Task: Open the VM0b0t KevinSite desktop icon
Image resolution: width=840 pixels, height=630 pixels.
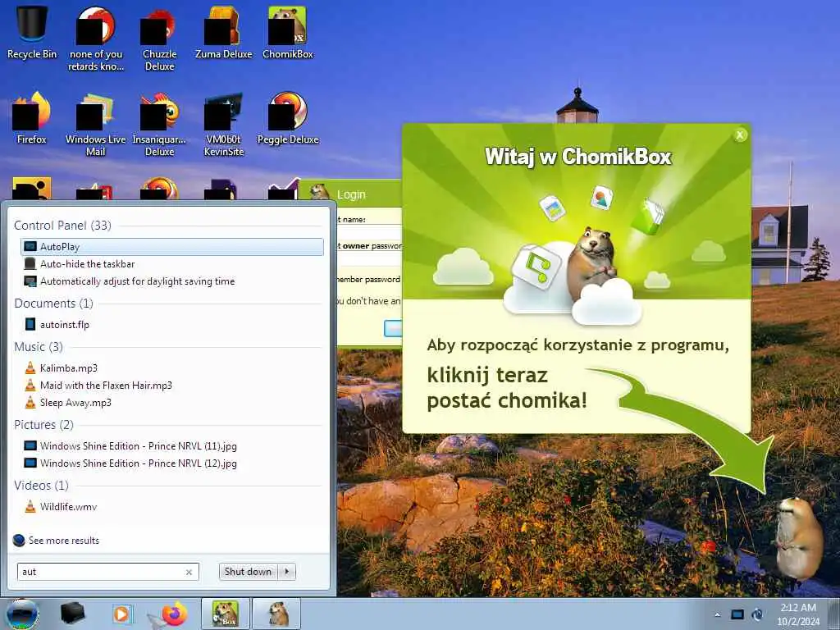Action: tap(223, 124)
